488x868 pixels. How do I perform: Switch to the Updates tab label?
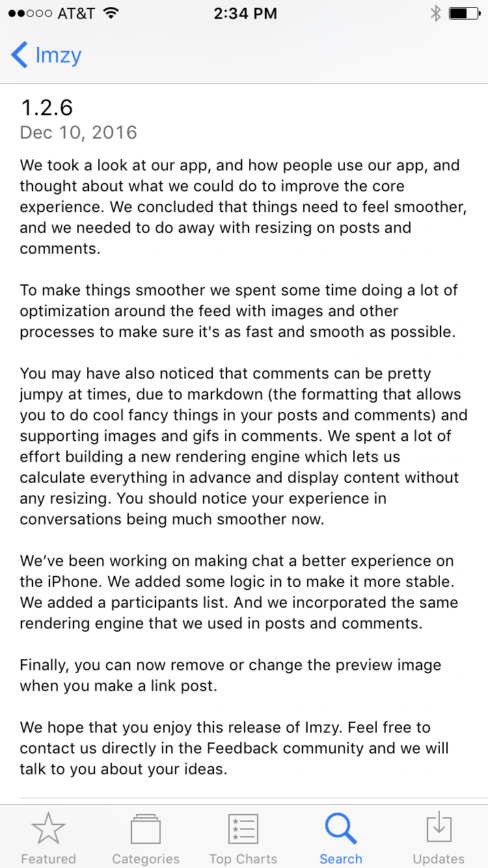(439, 859)
